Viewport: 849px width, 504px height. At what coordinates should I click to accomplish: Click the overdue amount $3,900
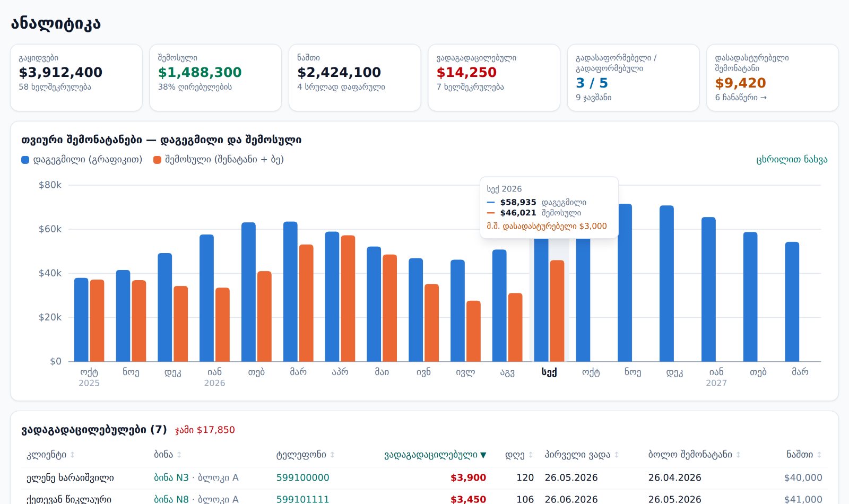(x=468, y=477)
